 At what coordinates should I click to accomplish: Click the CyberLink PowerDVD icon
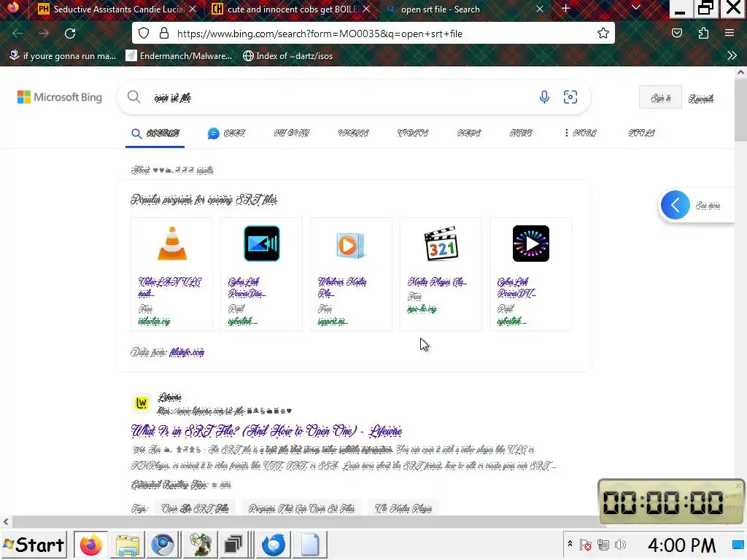tap(531, 244)
